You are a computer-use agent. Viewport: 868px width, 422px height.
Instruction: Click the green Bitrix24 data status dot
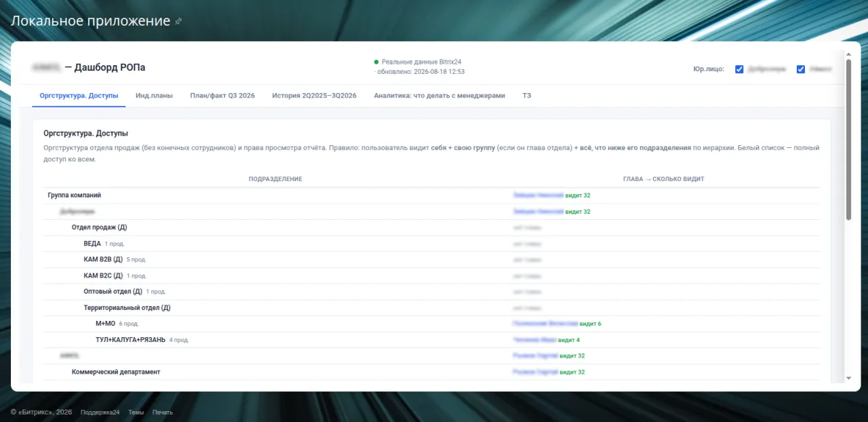pos(376,62)
